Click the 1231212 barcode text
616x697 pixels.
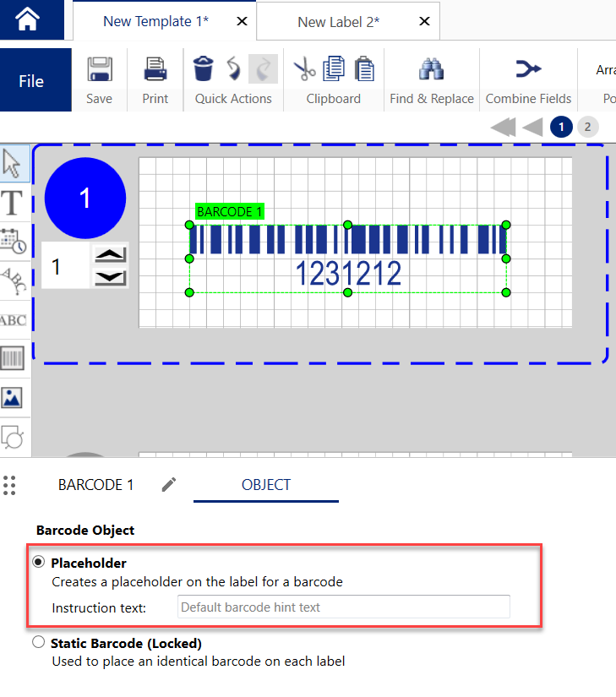point(348,273)
